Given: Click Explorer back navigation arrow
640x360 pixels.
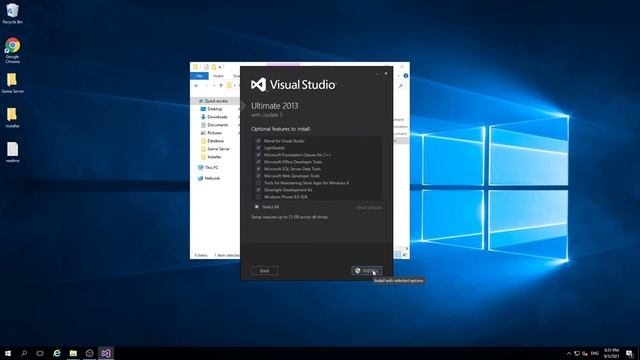Looking at the screenshot, I should tap(196, 86).
